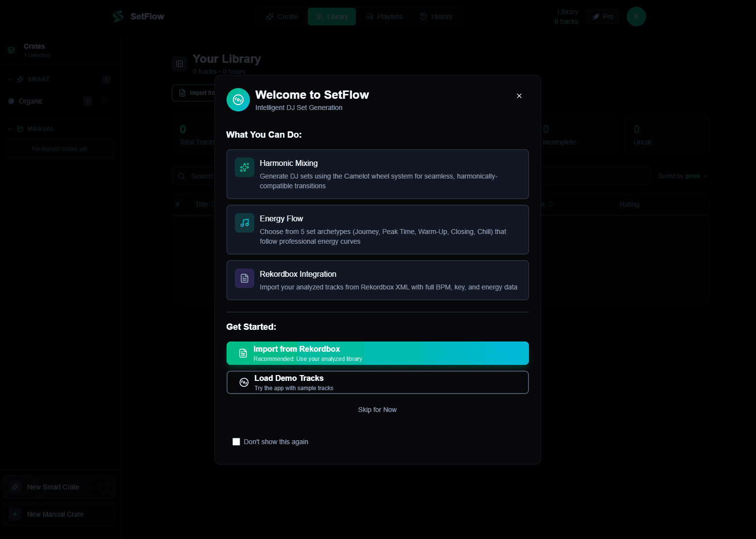Enable Don't show this again
The width and height of the screenshot is (756, 539).
click(236, 441)
